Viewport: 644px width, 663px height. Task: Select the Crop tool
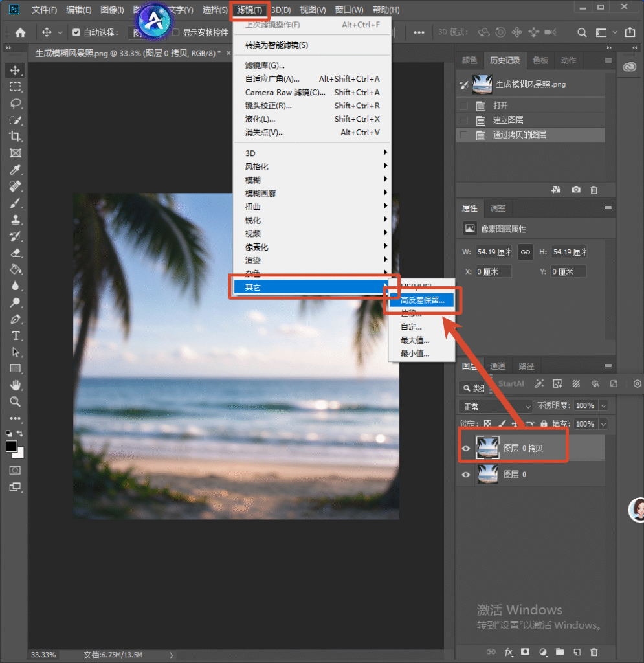click(x=16, y=136)
